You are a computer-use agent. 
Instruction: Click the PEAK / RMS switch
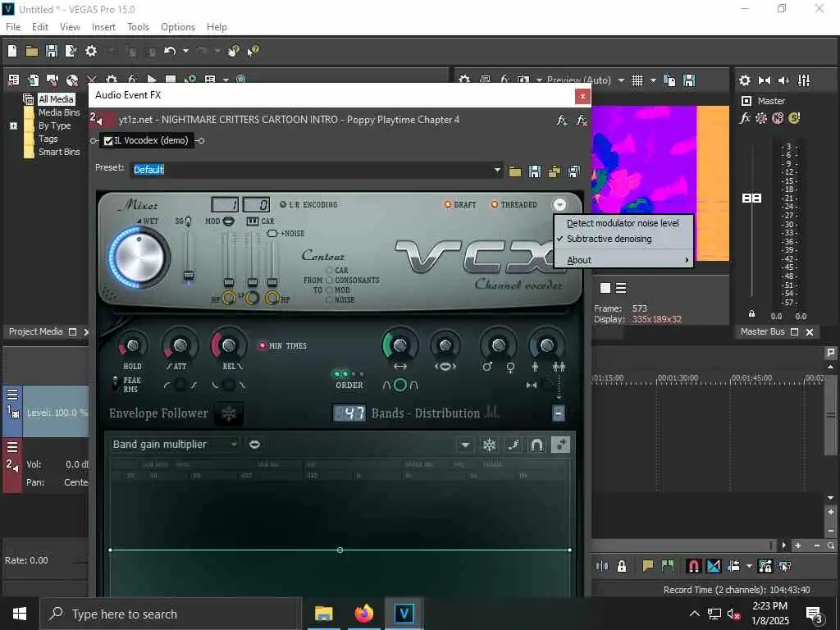click(x=115, y=384)
